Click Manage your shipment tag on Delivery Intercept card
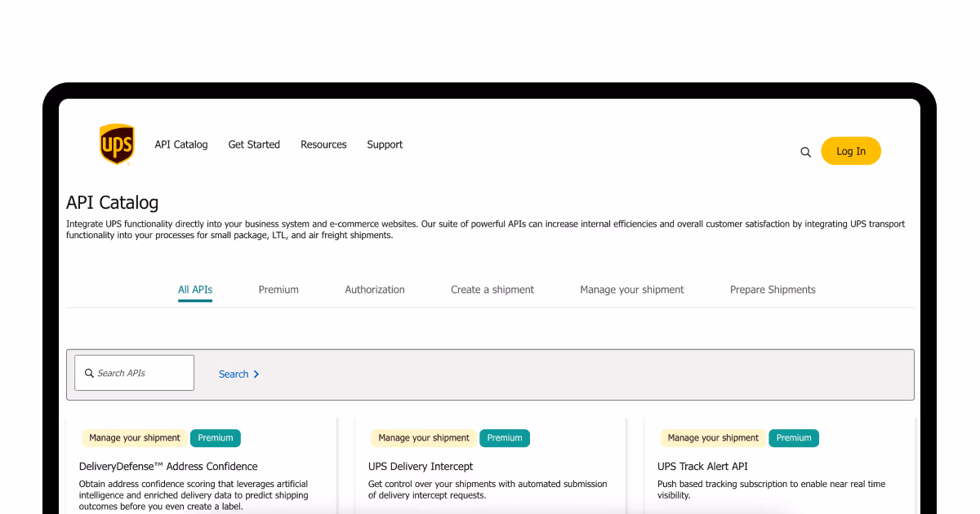This screenshot has height=514, width=980. pyautogui.click(x=424, y=438)
